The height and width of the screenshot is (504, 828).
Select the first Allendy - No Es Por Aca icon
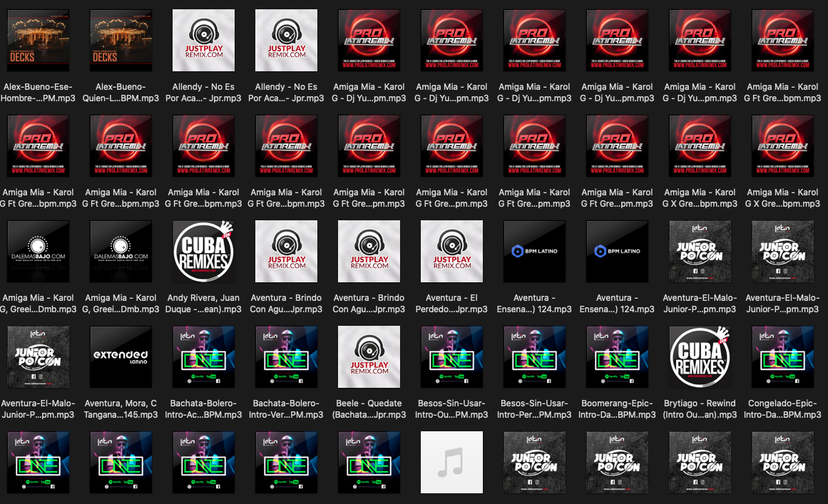[203, 40]
